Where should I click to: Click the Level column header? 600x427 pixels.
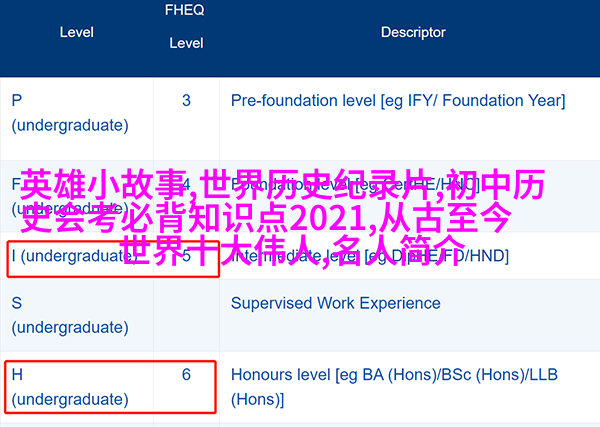tap(77, 33)
